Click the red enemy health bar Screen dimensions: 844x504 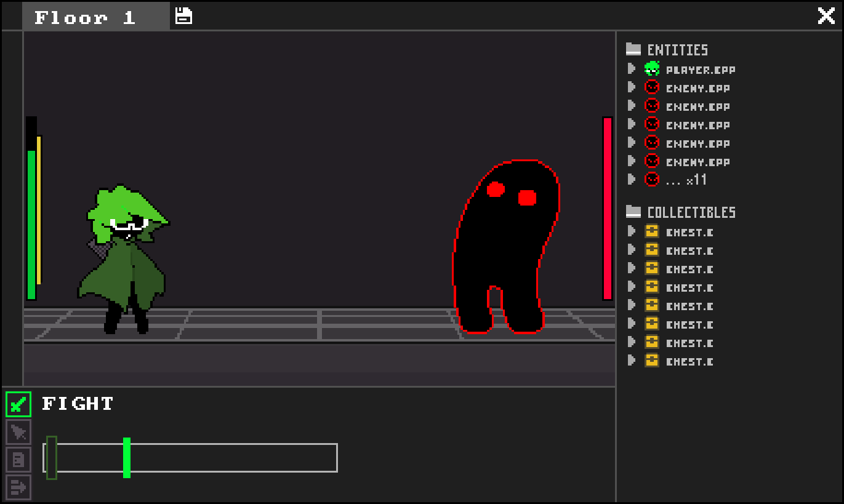point(608,208)
